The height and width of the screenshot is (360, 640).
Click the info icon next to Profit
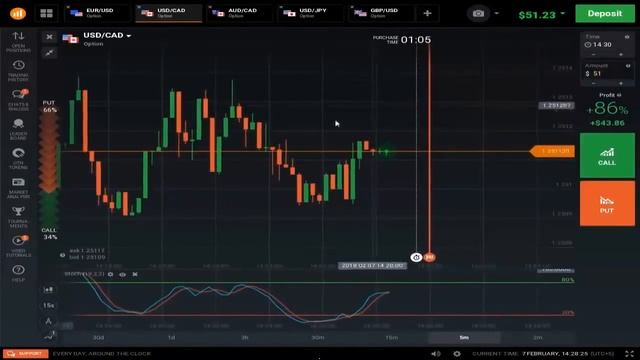click(619, 95)
